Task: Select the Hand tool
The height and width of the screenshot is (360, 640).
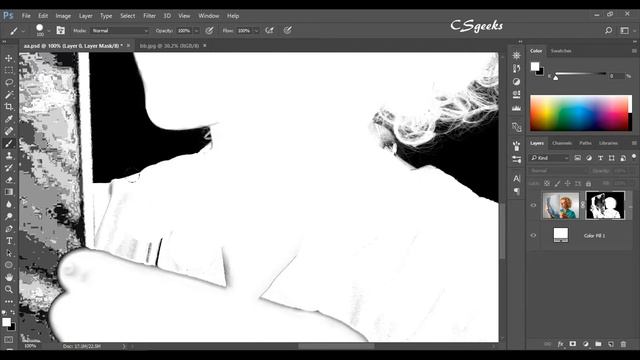Action: 9,277
